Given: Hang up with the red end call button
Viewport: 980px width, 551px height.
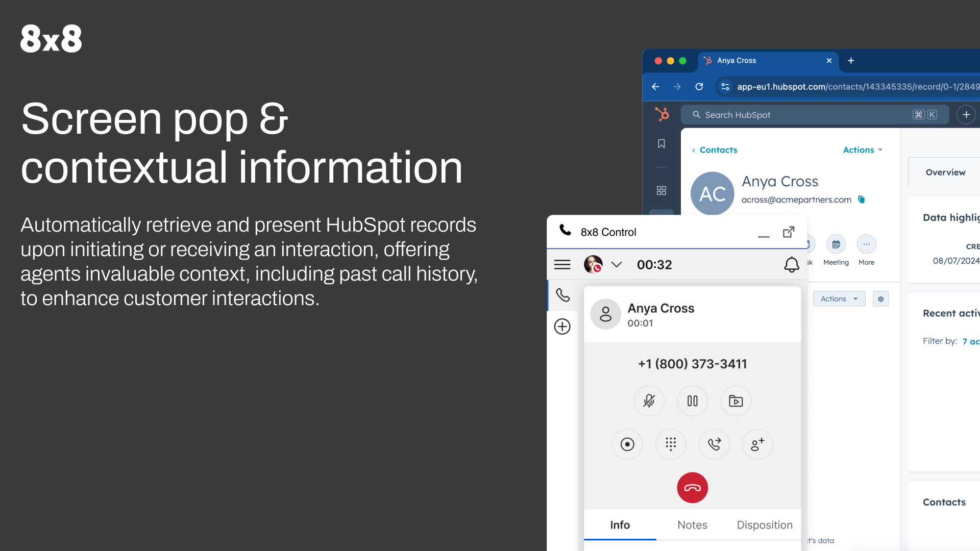Looking at the screenshot, I should pyautogui.click(x=692, y=488).
